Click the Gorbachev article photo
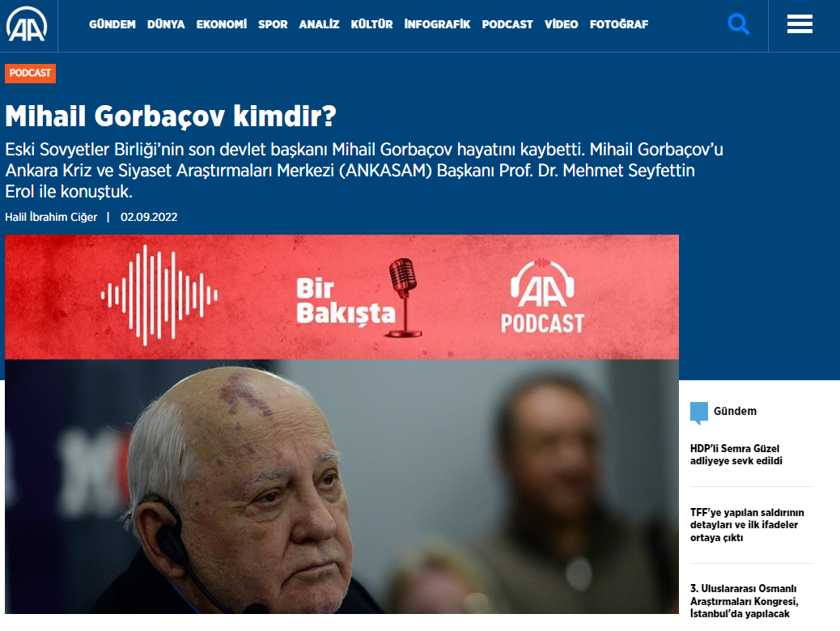 pos(342,486)
